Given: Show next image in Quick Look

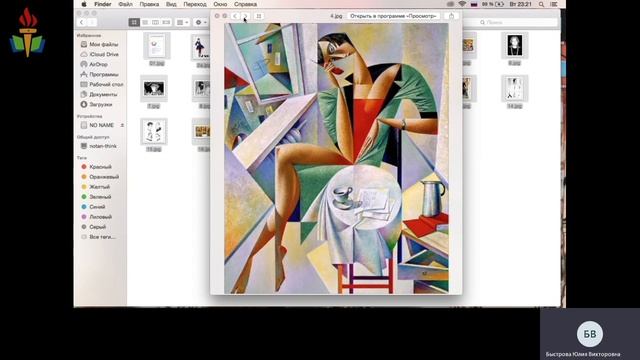Looking at the screenshot, I should click(x=246, y=16).
